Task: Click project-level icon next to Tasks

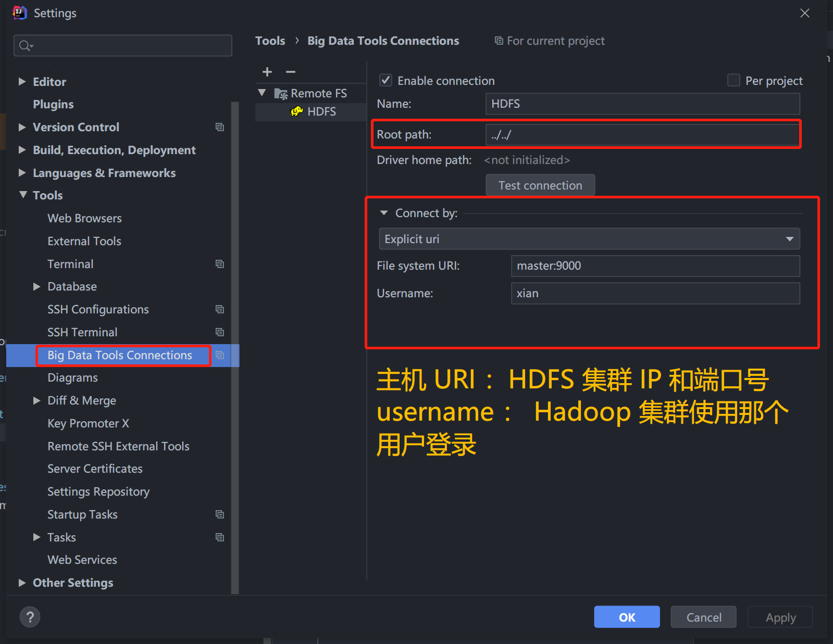Action: point(220,537)
